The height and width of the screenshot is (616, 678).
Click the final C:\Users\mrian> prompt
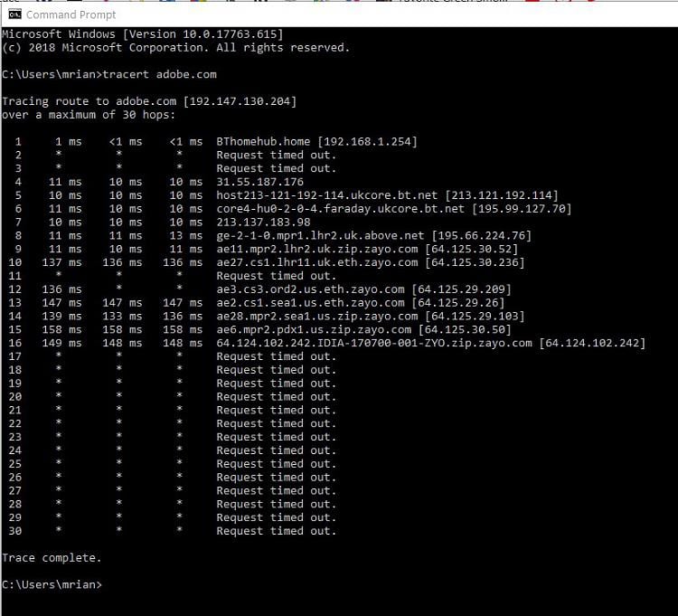coord(52,584)
